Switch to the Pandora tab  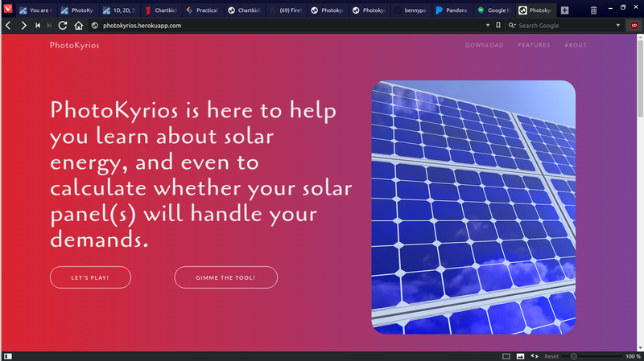click(452, 10)
